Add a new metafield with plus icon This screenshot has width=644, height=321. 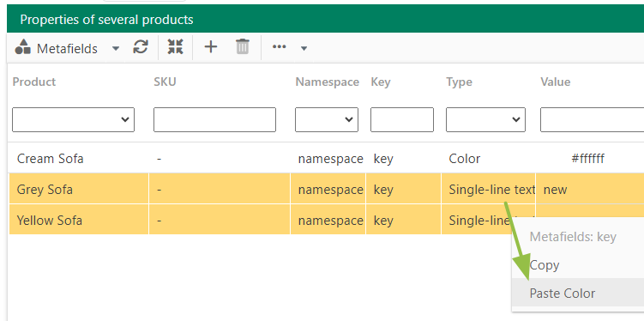click(211, 47)
